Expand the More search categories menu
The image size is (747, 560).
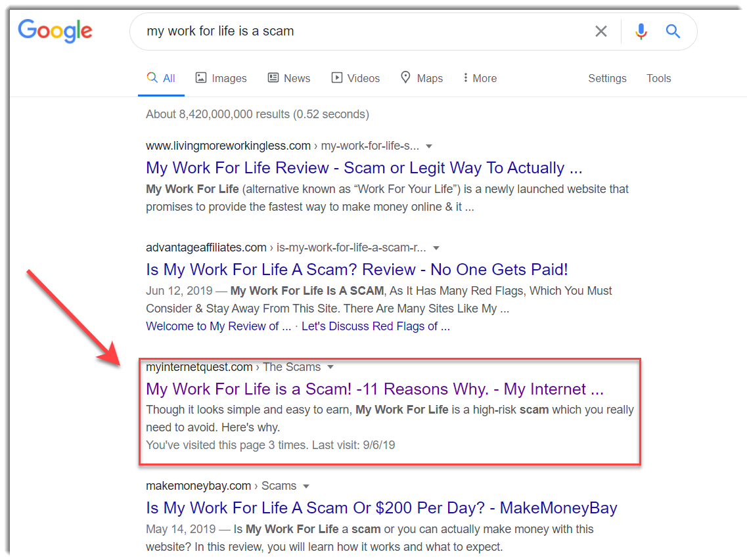(480, 78)
